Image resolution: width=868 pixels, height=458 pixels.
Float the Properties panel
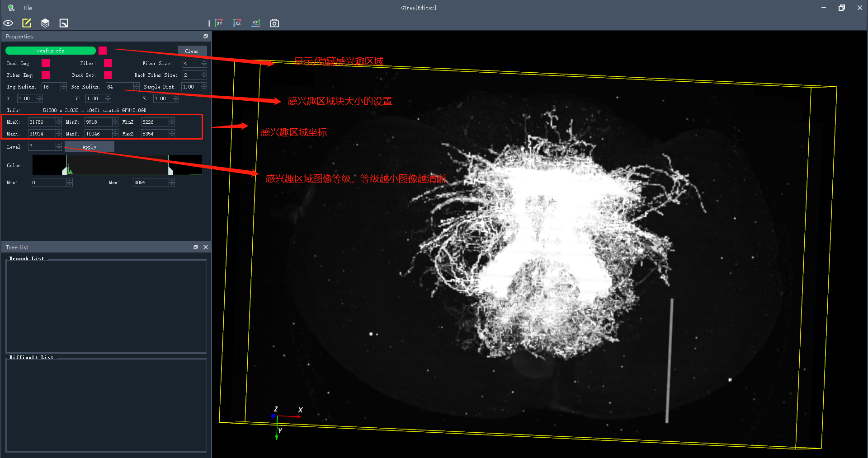(x=206, y=36)
